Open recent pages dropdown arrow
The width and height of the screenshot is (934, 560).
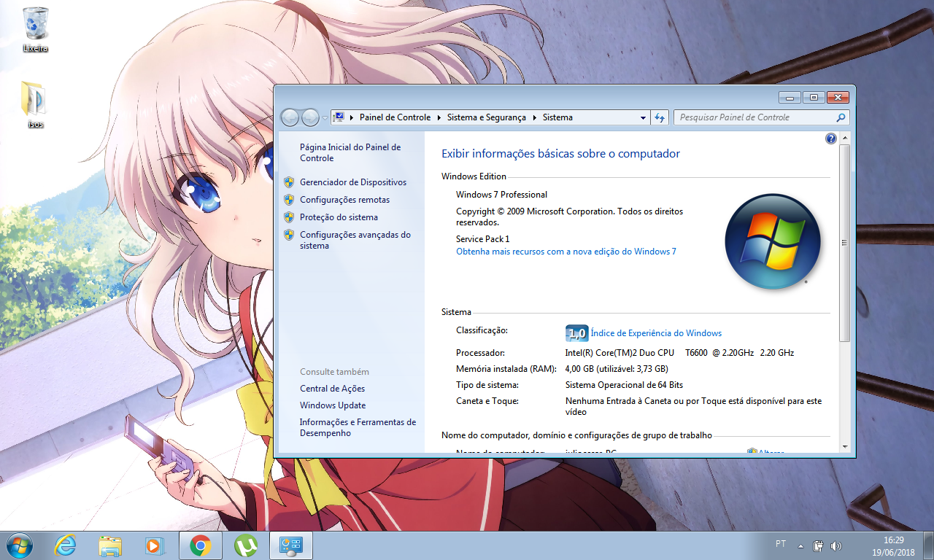tap(325, 118)
